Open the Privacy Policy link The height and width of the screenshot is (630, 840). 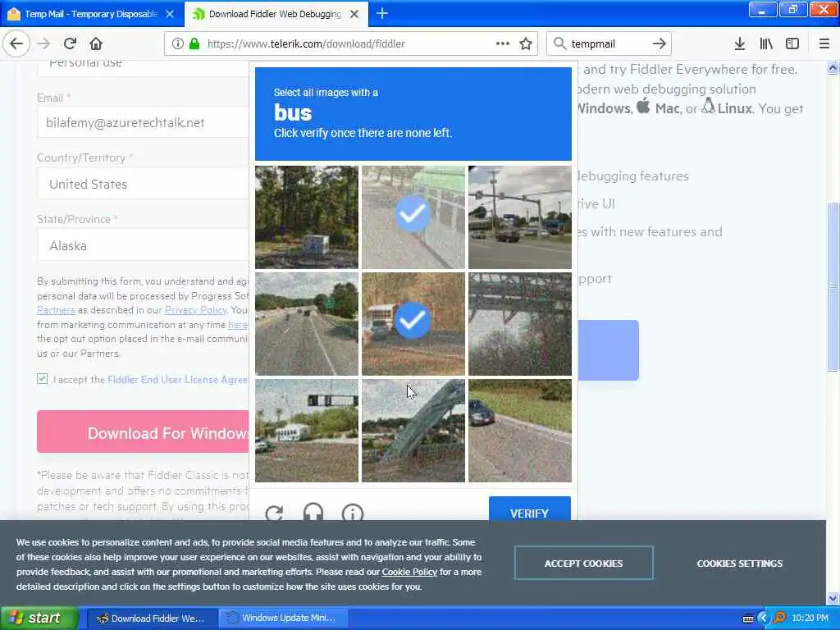coord(195,309)
